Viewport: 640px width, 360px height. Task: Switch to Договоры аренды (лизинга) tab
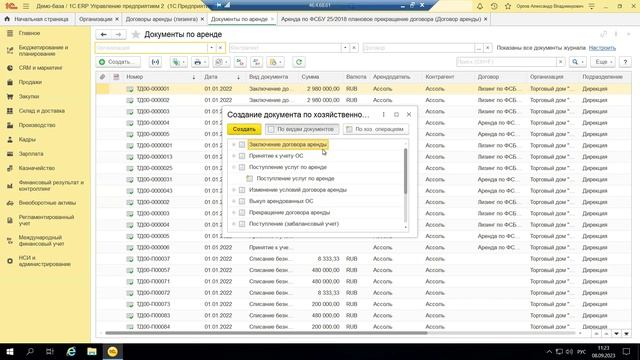coord(162,19)
